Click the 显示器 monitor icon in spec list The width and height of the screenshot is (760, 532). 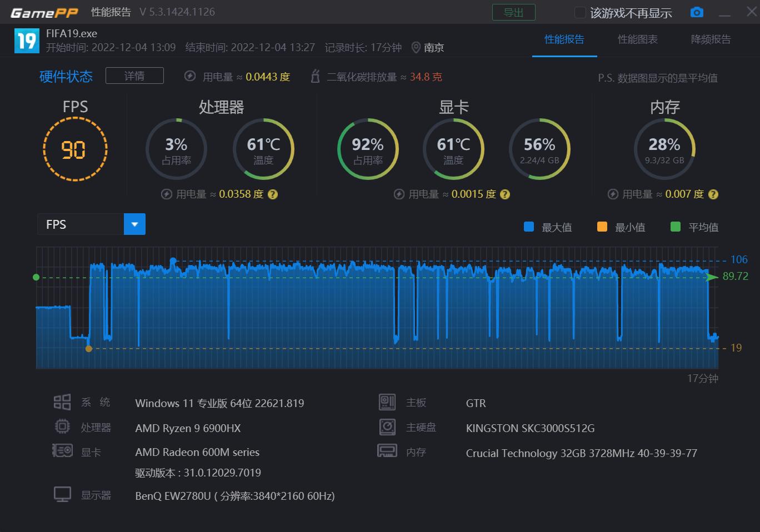62,493
